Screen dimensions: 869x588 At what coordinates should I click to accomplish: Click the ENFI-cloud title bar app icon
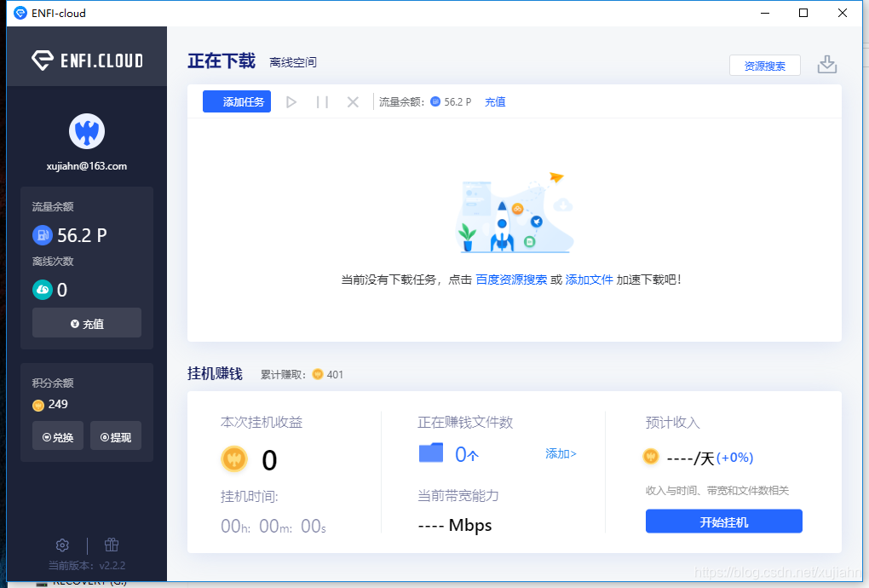point(20,13)
